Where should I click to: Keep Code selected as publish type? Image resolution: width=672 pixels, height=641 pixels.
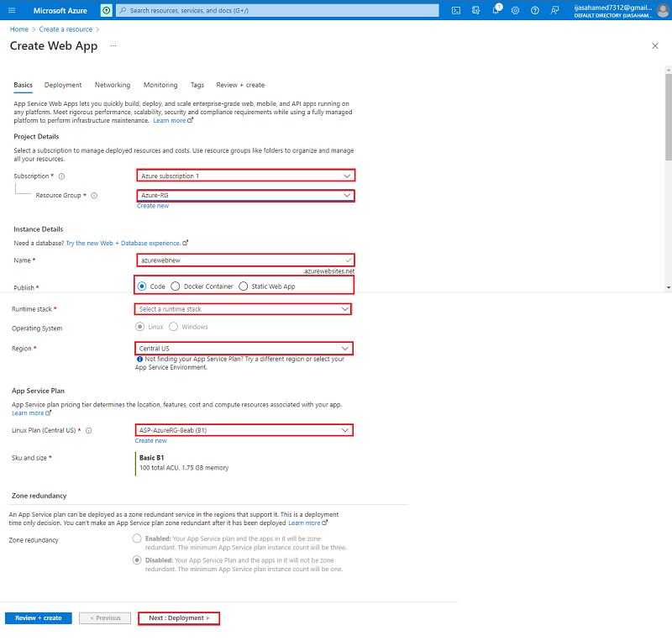pos(144,285)
